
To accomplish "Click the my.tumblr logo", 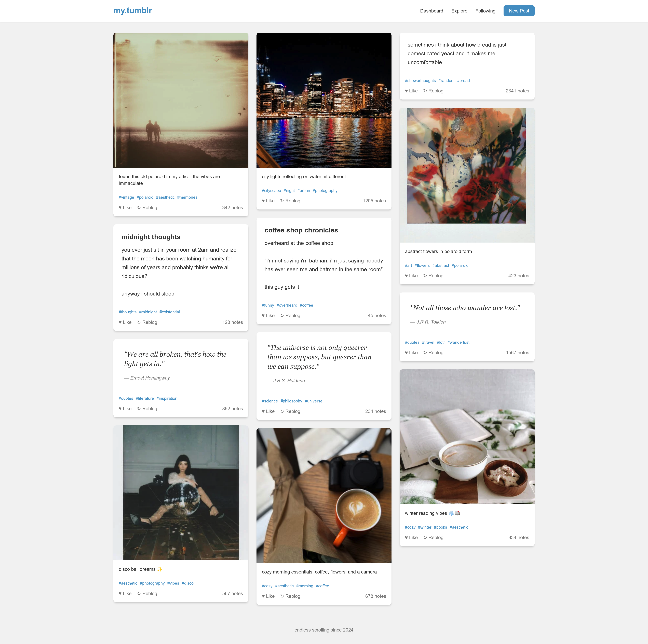I will coord(132,10).
